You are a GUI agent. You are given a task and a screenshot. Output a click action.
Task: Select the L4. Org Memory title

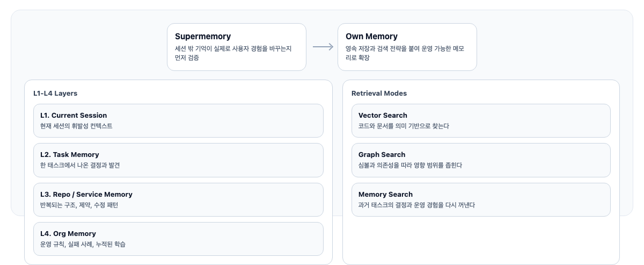coord(68,233)
